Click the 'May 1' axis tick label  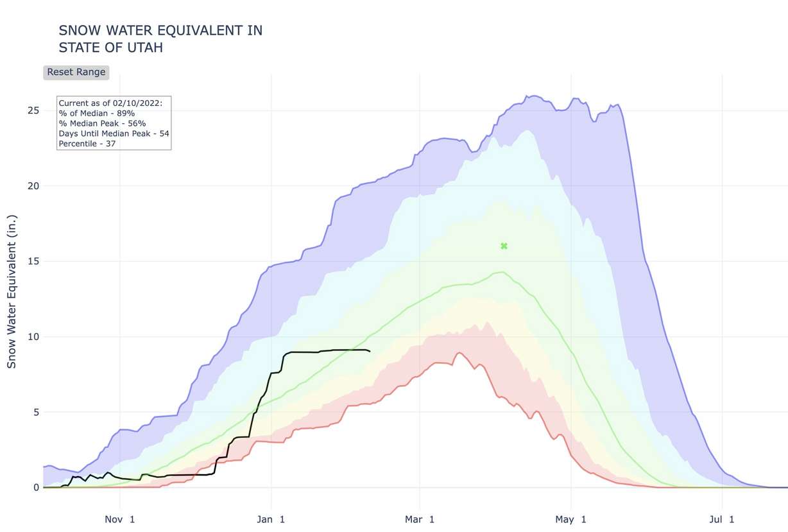pos(570,520)
